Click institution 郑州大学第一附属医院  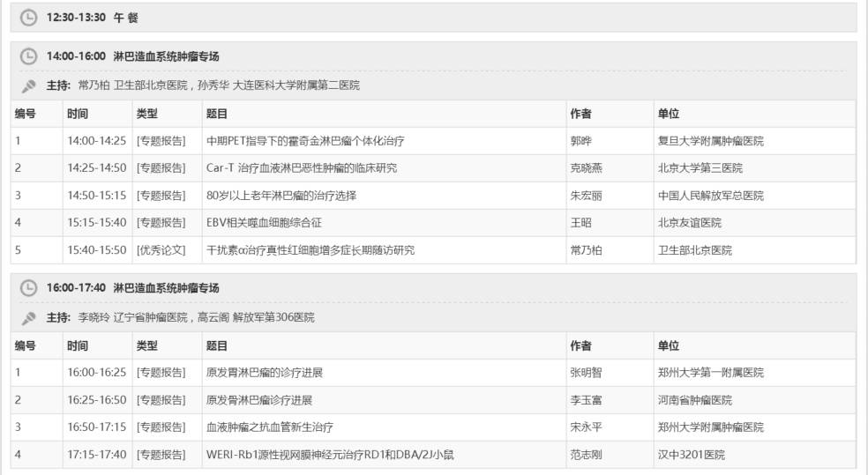point(711,373)
